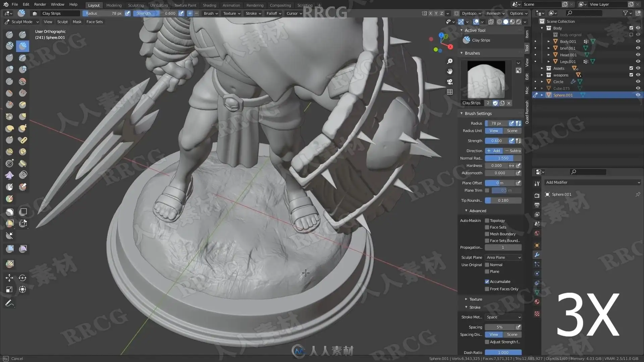Expand the Texture panel section

476,299
